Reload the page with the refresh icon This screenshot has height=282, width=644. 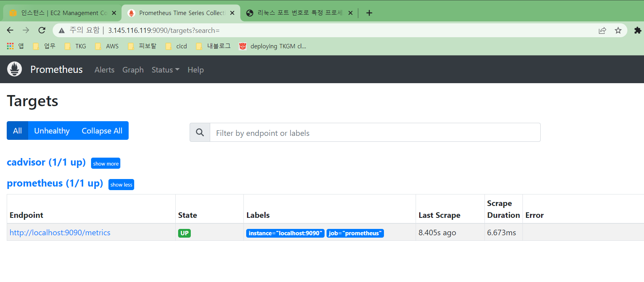click(x=42, y=30)
